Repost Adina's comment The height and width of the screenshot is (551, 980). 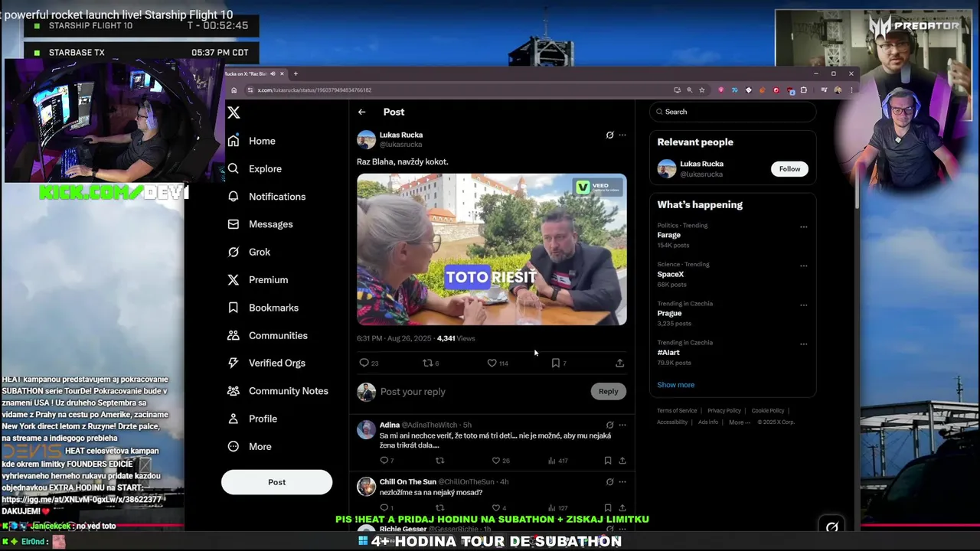(x=439, y=461)
